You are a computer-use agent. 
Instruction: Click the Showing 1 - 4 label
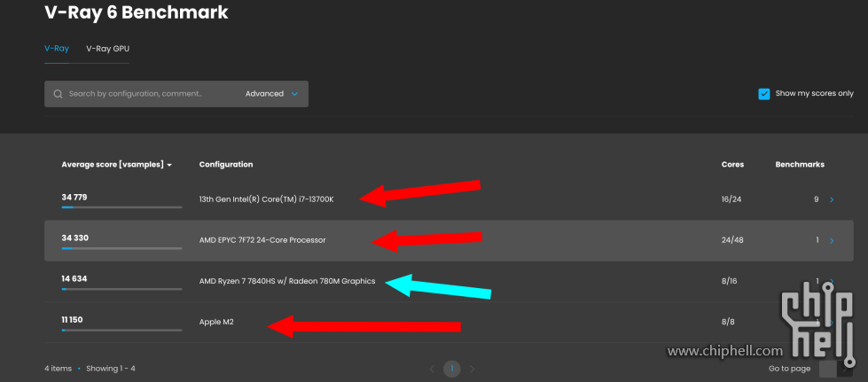click(x=111, y=369)
